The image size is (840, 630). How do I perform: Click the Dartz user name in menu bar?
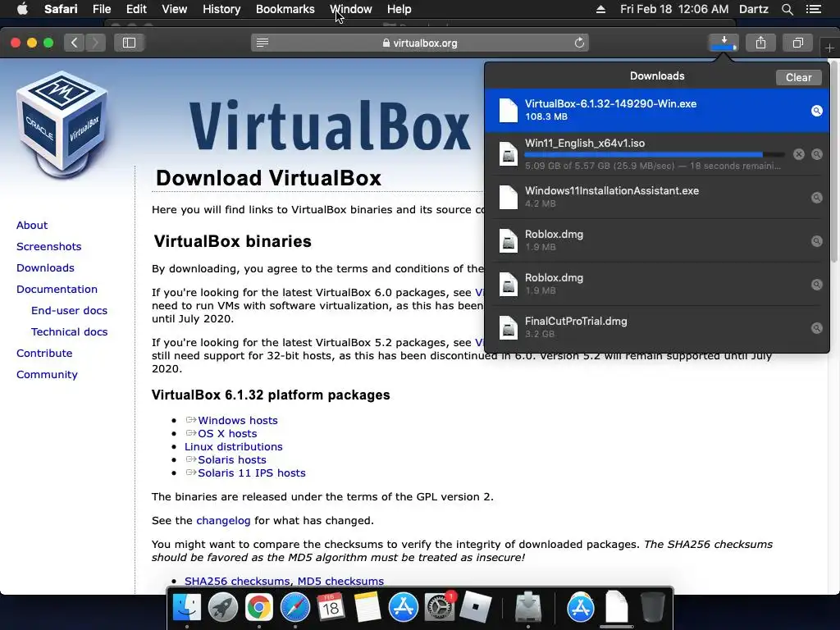(753, 9)
